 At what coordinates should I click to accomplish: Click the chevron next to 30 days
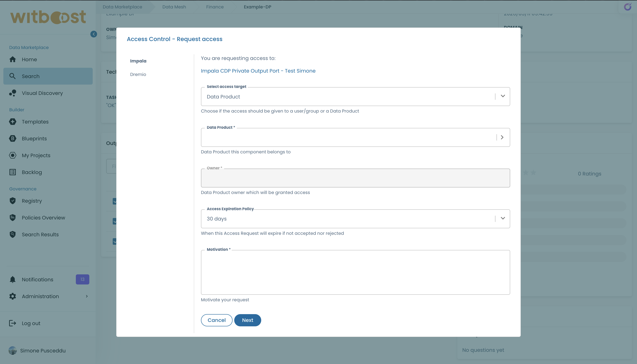503,218
